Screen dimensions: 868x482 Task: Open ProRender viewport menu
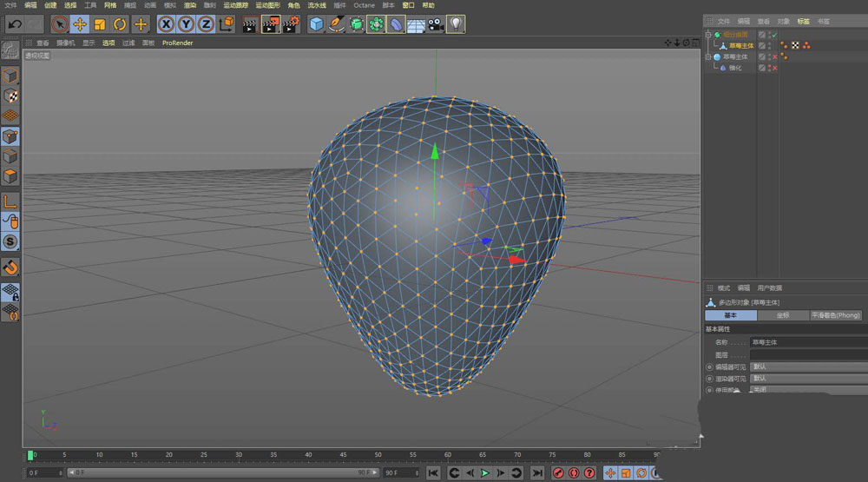coord(177,43)
